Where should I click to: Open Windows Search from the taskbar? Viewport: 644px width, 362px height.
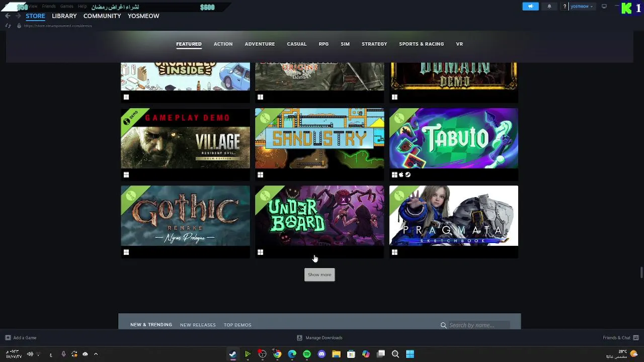pos(395,354)
